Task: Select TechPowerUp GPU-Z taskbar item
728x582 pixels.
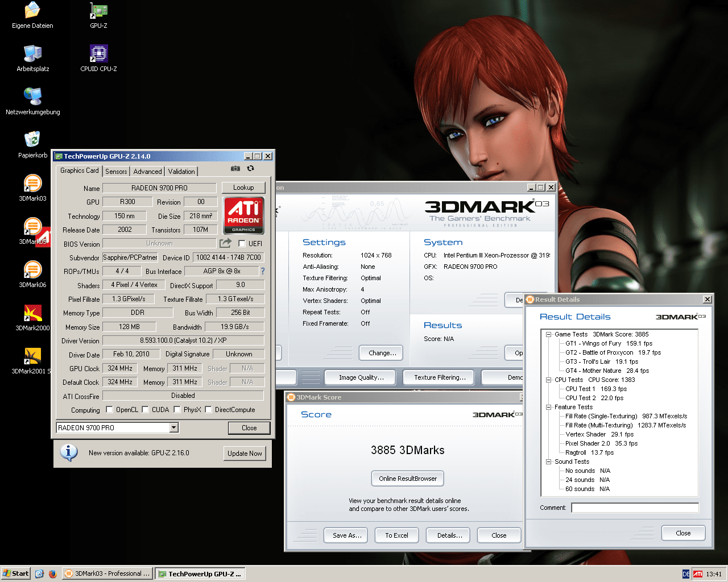Action: [x=201, y=574]
